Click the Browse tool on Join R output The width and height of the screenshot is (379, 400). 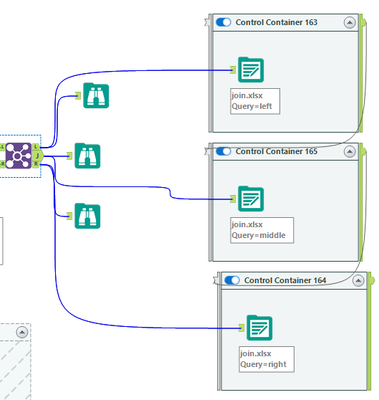coord(87,216)
